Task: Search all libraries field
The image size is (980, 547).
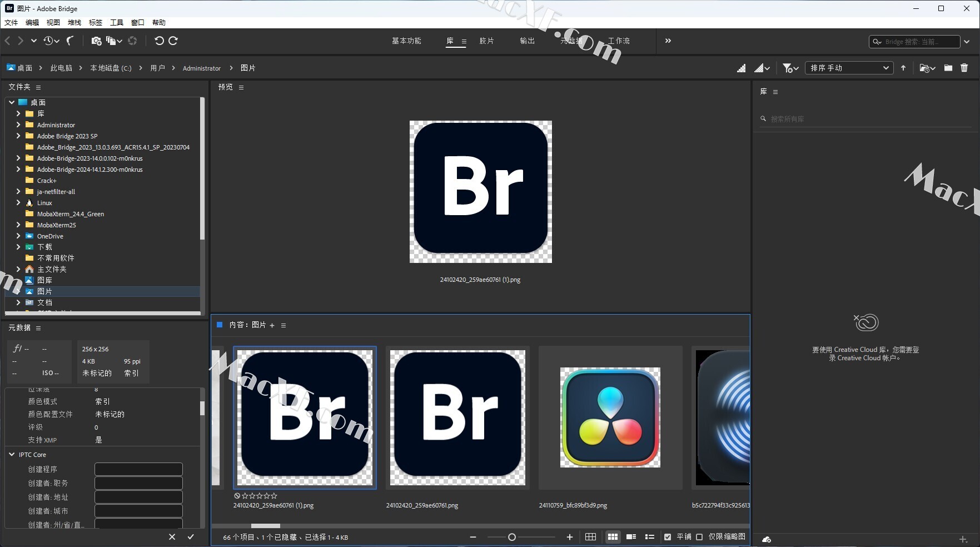Action: (x=866, y=118)
